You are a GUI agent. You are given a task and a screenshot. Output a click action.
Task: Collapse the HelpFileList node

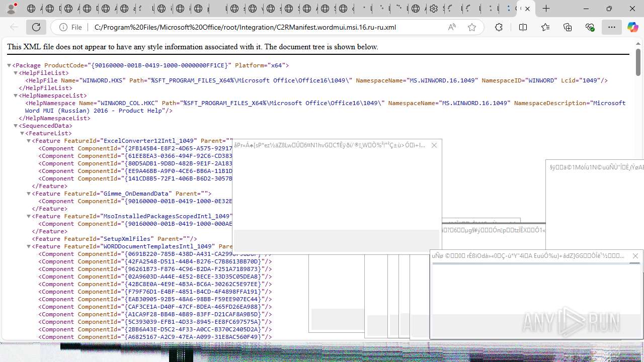16,73
